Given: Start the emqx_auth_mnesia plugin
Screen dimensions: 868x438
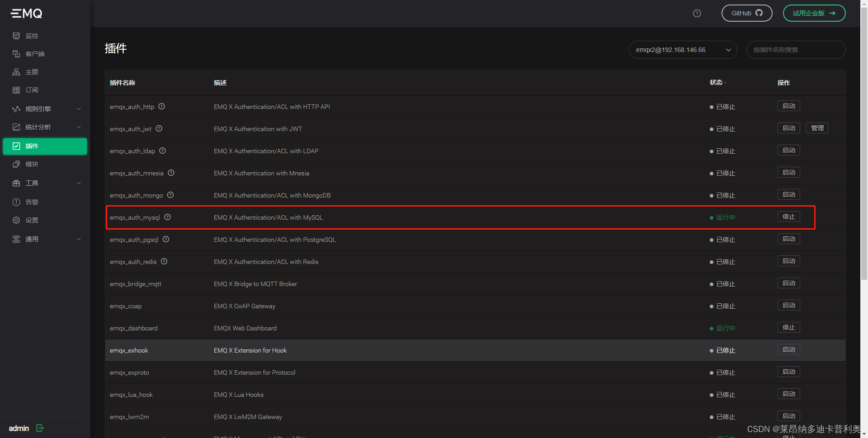Looking at the screenshot, I should [x=788, y=172].
